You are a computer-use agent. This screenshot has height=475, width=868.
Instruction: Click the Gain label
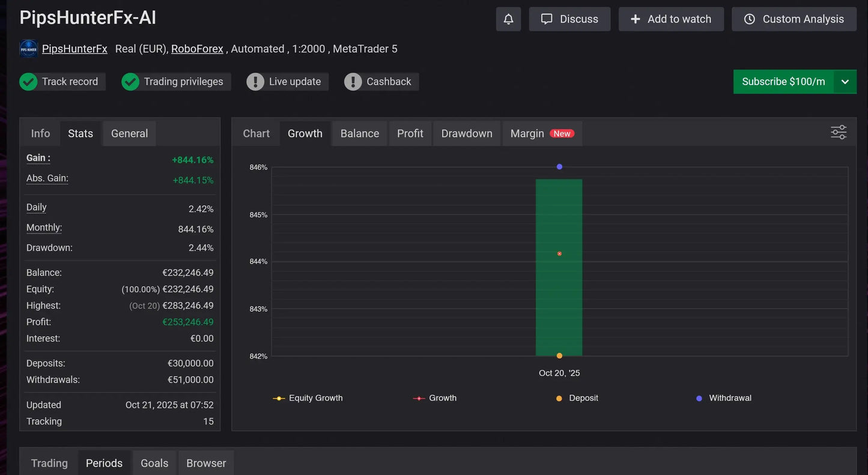[38, 158]
